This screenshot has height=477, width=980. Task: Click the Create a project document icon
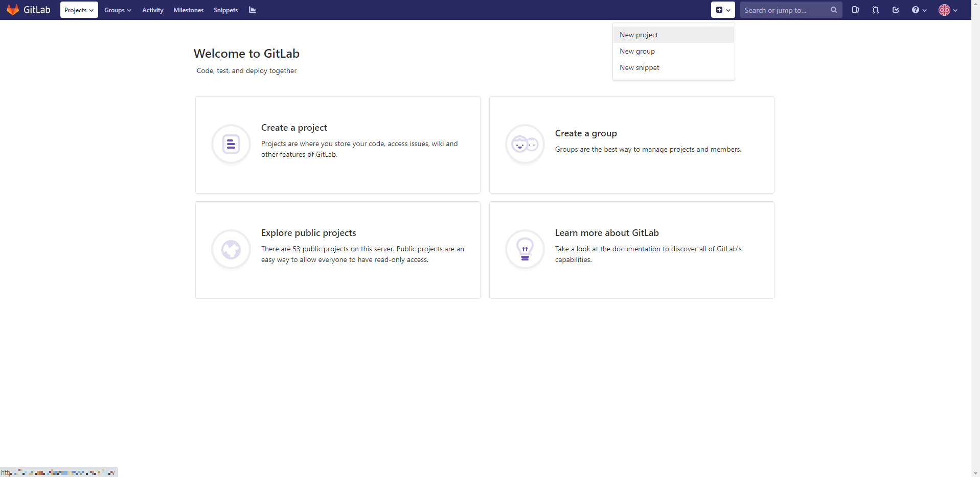pyautogui.click(x=231, y=145)
